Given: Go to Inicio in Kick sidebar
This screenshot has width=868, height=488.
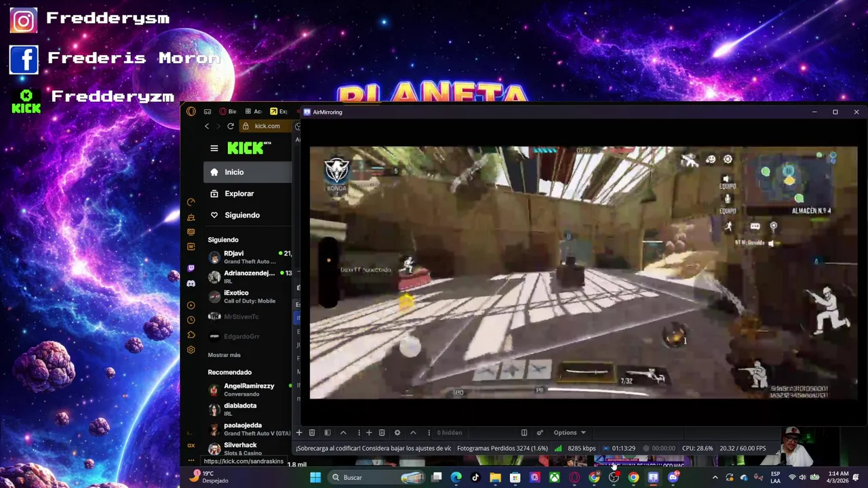Looking at the screenshot, I should (x=248, y=172).
